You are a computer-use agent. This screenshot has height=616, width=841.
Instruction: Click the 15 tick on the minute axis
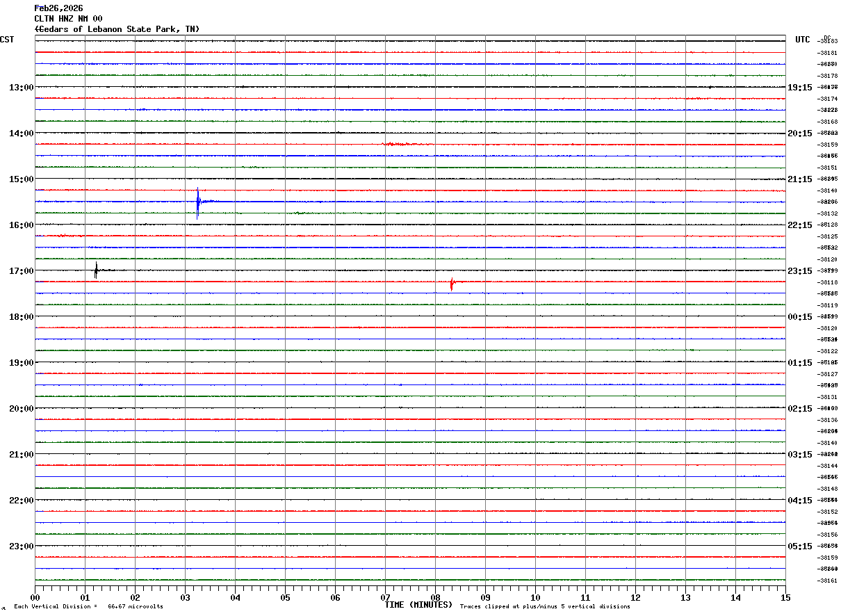[x=785, y=597]
